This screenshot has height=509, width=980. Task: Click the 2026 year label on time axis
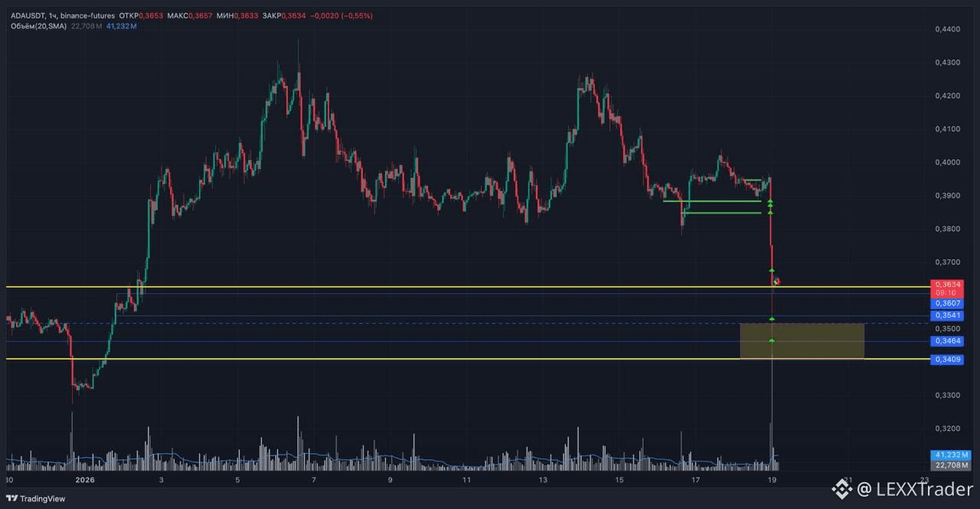click(x=85, y=481)
